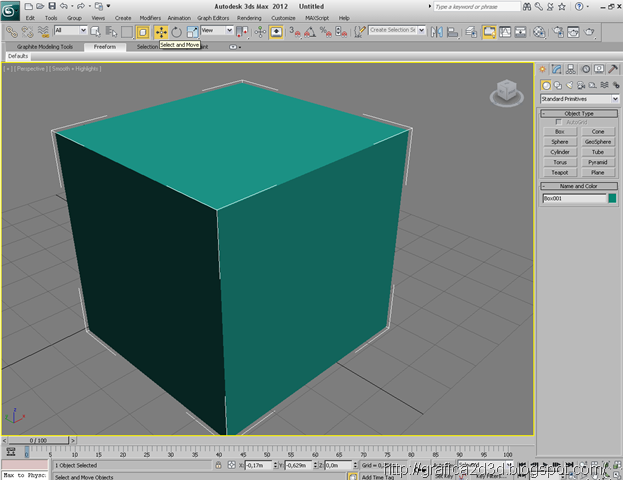Click the Box001 object name field

click(x=573, y=199)
